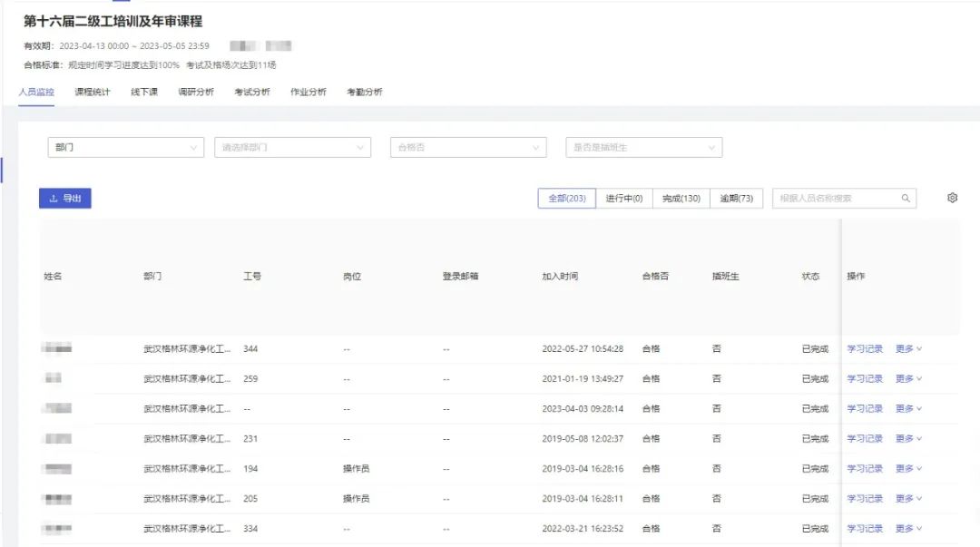The height and width of the screenshot is (547, 980).
Task: Open 学习记录 for employee 344
Action: pos(865,349)
